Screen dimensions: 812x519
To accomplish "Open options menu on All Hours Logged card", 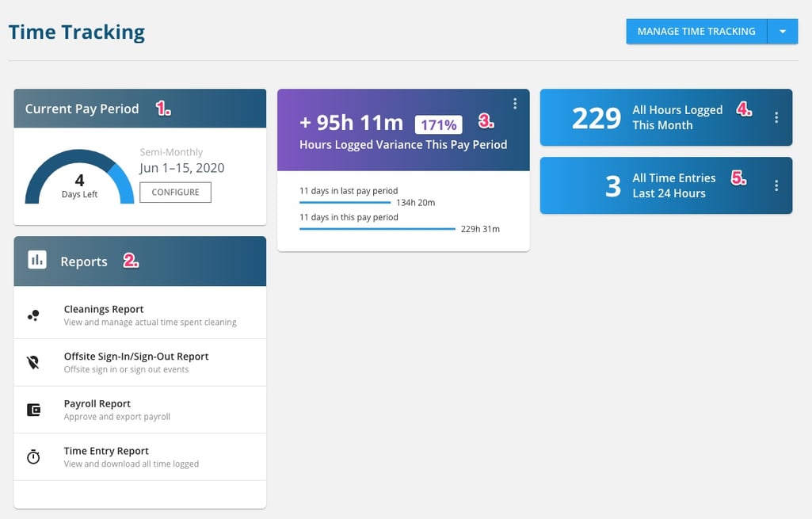I will (776, 117).
